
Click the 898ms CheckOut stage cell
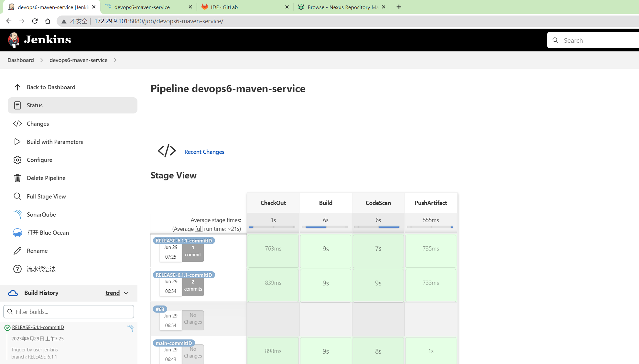point(273,351)
